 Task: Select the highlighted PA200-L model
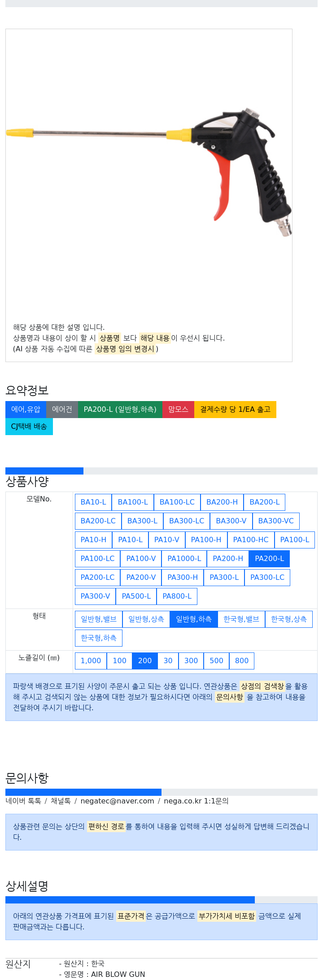pyautogui.click(x=270, y=559)
